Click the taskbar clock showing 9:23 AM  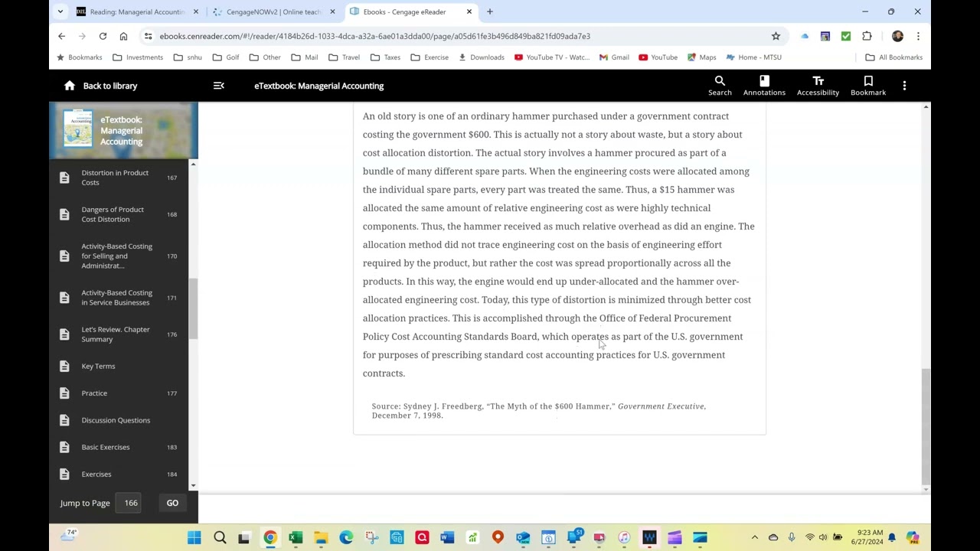click(x=871, y=537)
